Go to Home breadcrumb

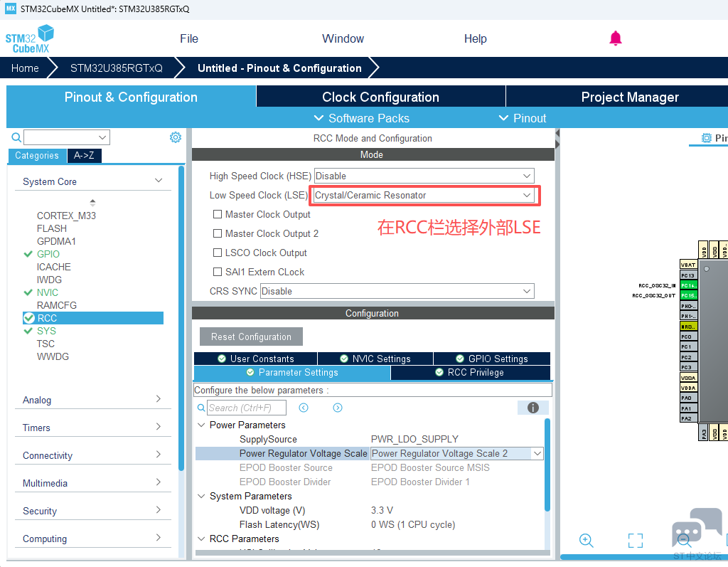(25, 68)
